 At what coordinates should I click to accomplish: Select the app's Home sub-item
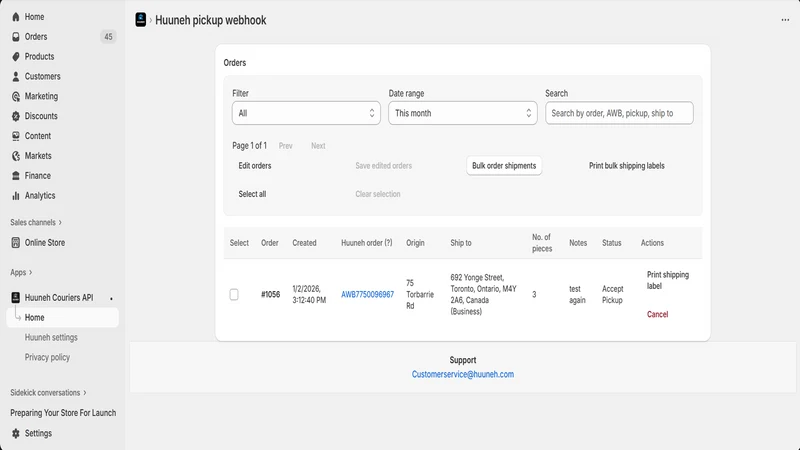click(x=63, y=317)
